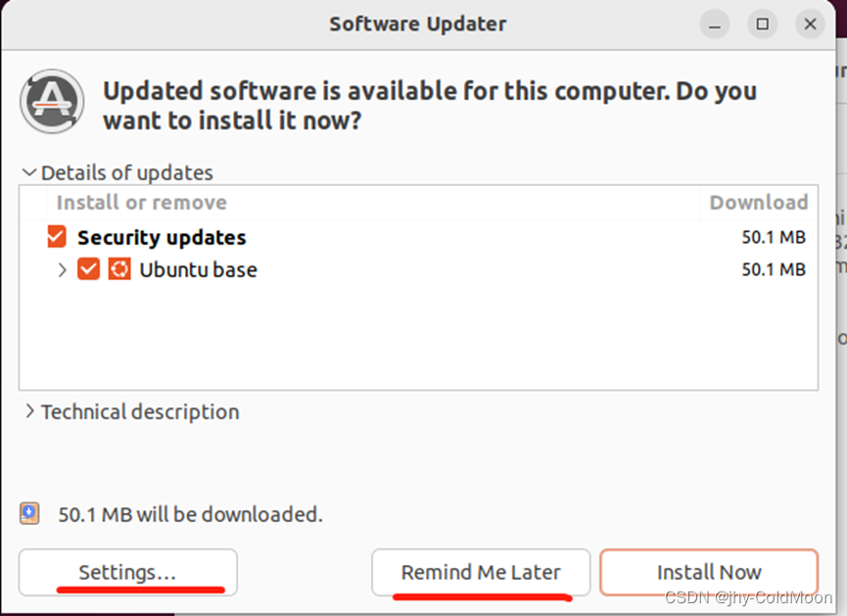The width and height of the screenshot is (847, 616).
Task: Click the minimize window control
Action: [714, 24]
